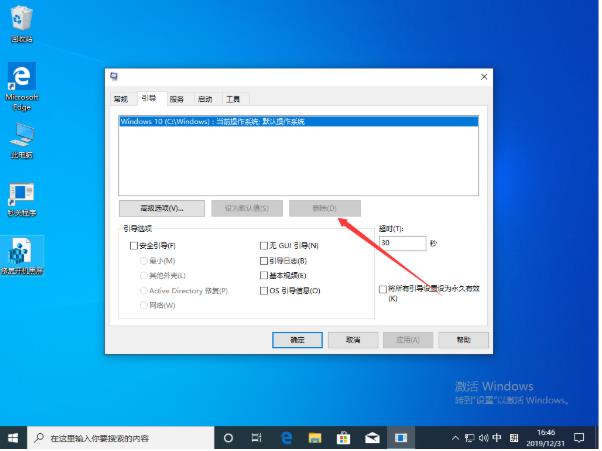
Task: Close the System Configuration dialog
Action: pyautogui.click(x=484, y=77)
